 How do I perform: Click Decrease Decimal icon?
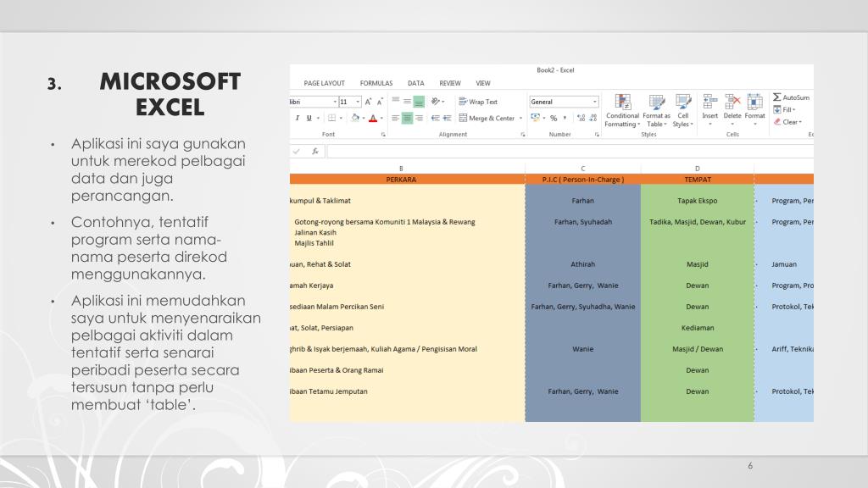(593, 118)
